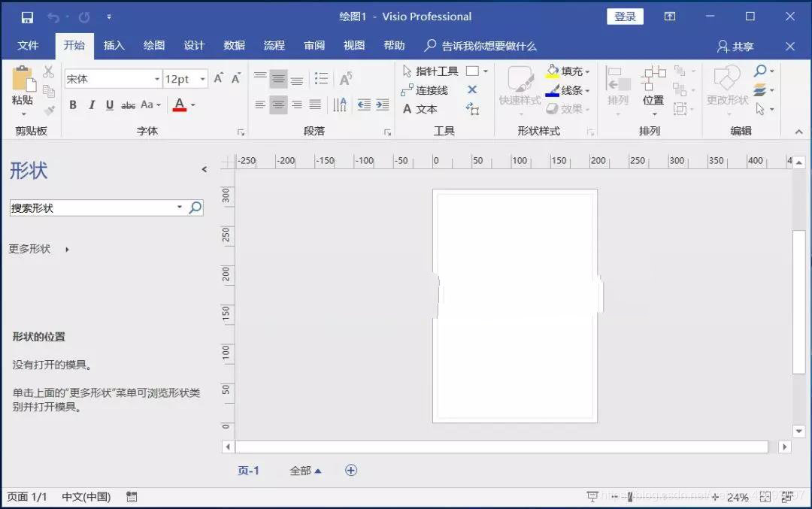Expand the 更多形状 (More Shapes) menu
Screen dimensions: 812x509
(x=30, y=249)
